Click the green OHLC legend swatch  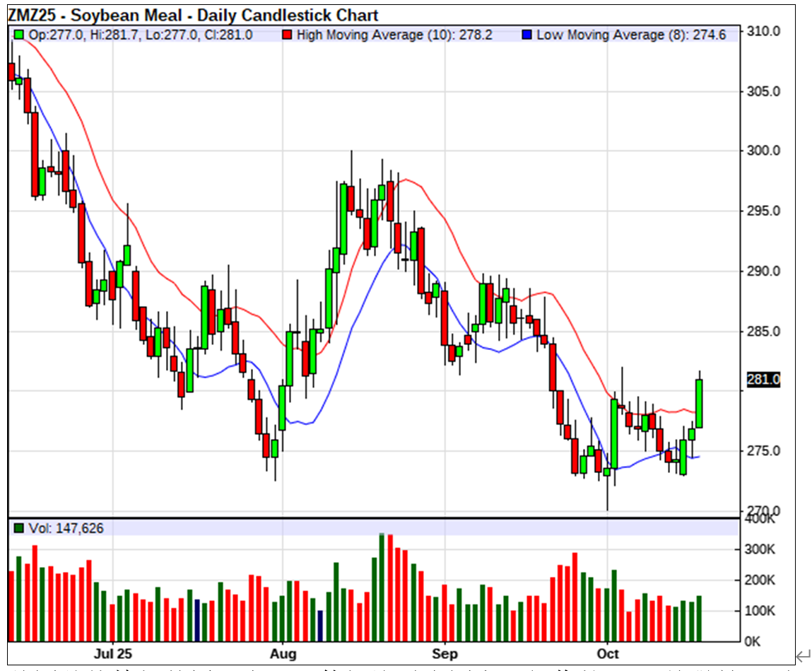[19, 35]
